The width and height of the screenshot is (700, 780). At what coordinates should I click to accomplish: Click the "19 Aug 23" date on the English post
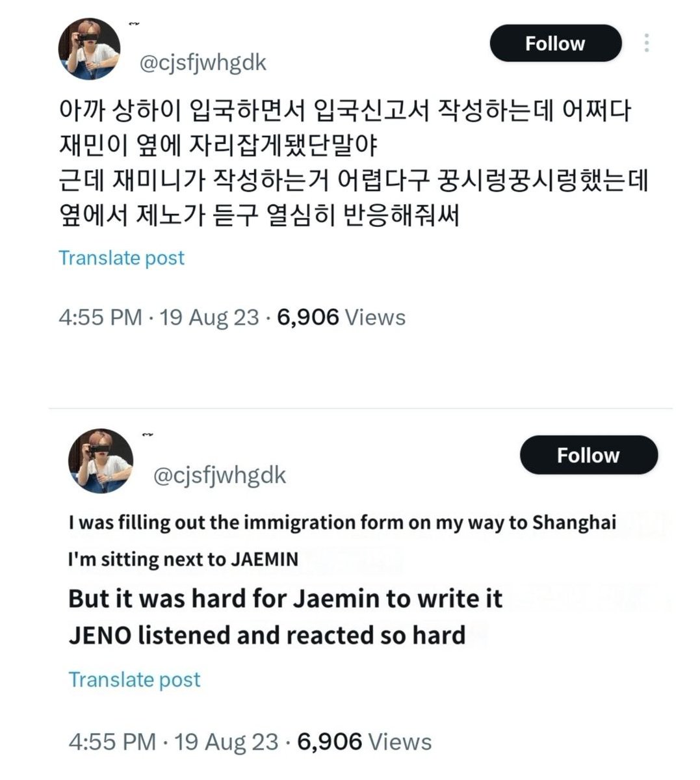coord(226,742)
